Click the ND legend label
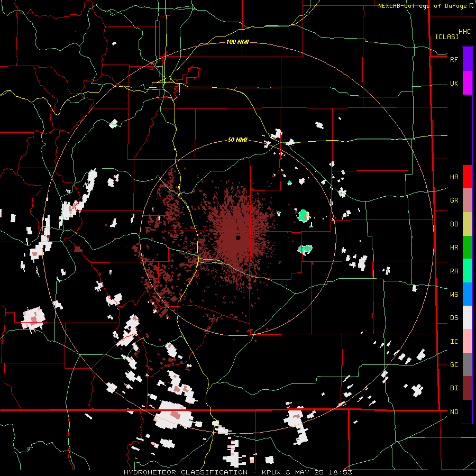 (x=454, y=412)
